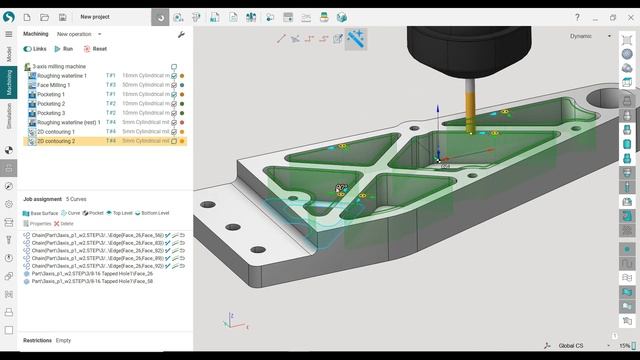Viewport: 640px width, 360px height.
Task: Click the coordinate system icon beside Global CS
Action: (x=547, y=346)
